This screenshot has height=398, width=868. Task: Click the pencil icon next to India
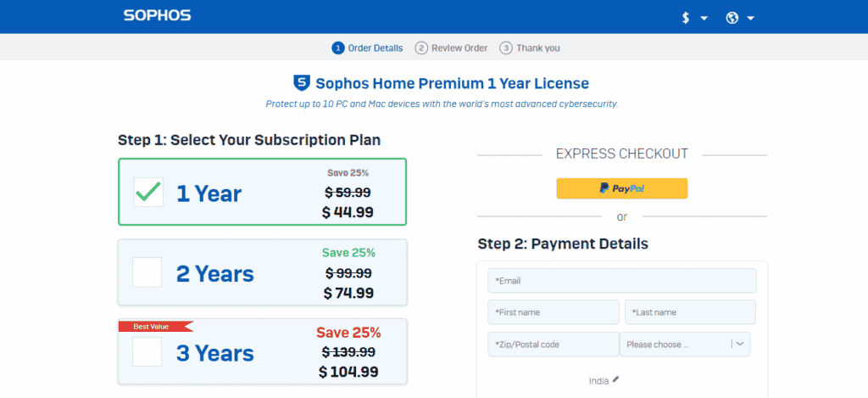(x=616, y=380)
